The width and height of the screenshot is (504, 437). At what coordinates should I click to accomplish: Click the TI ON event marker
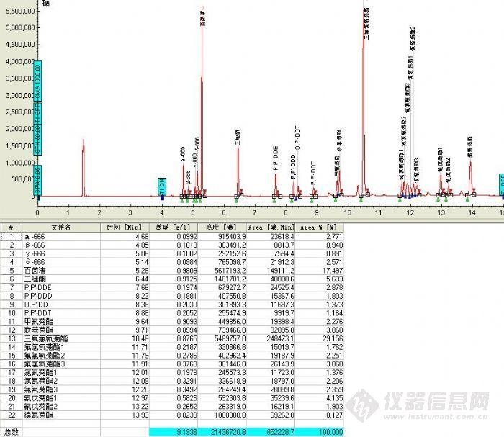pos(162,186)
